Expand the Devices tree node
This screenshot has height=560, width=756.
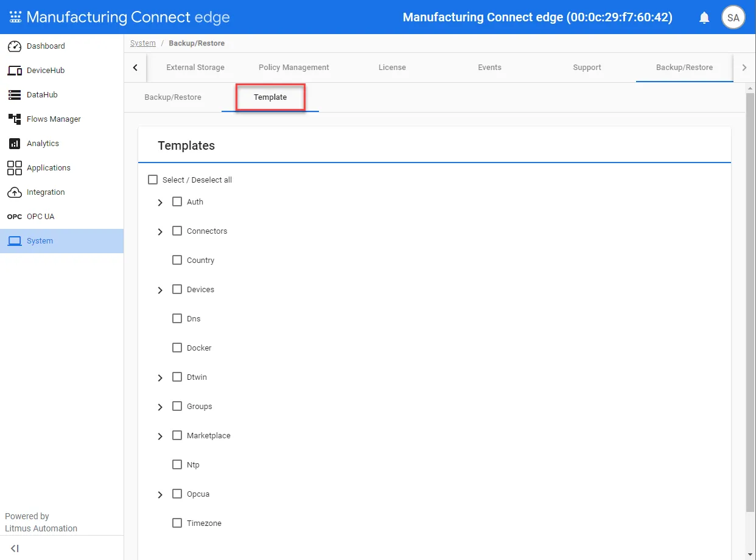160,290
